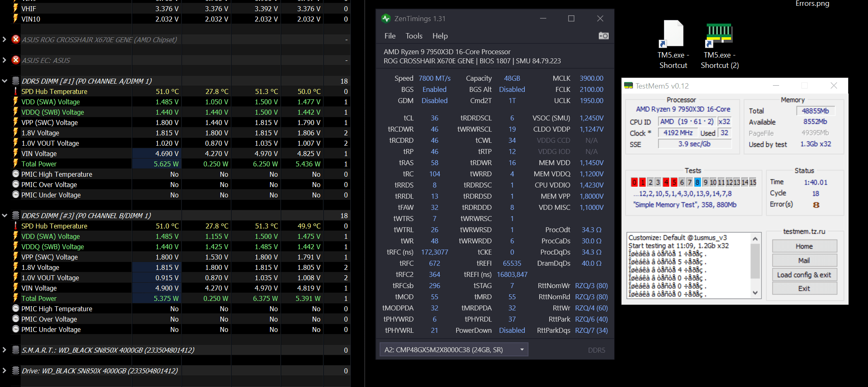
Task: Click chip icon of DDR5 DIMM [#3] row
Action: (x=16, y=215)
